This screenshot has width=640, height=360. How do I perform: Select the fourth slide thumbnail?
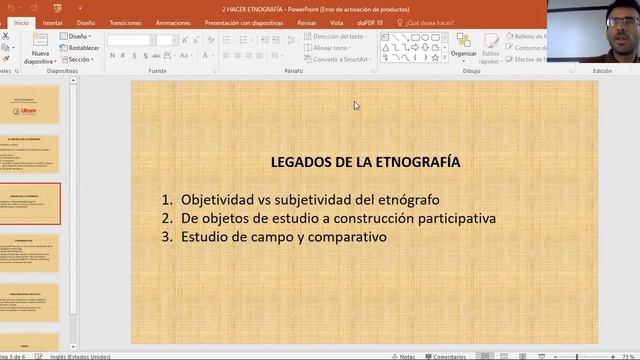click(29, 253)
